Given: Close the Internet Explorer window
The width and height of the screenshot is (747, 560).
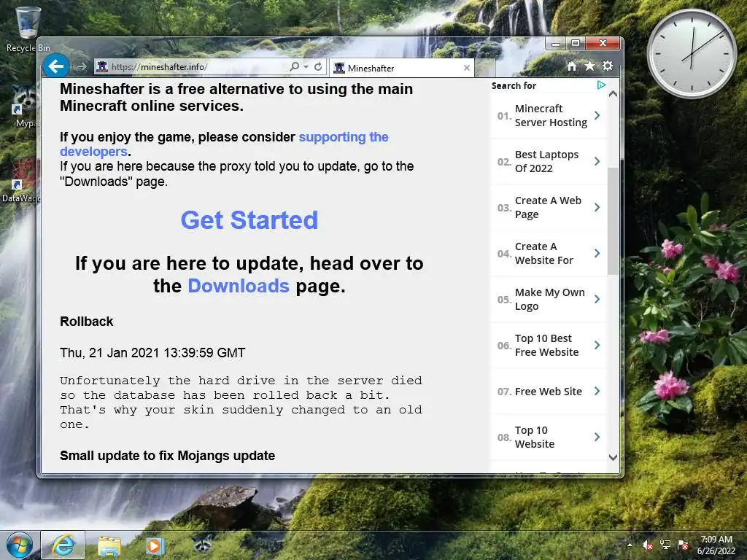Looking at the screenshot, I should pyautogui.click(x=603, y=43).
